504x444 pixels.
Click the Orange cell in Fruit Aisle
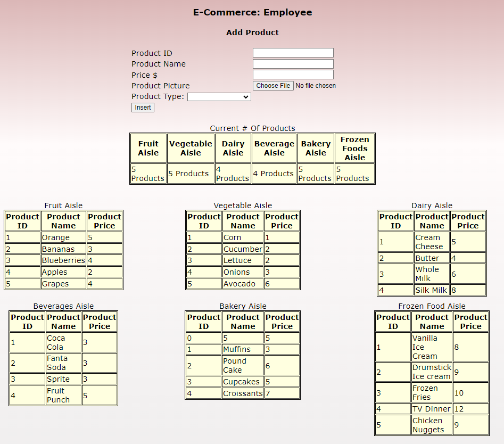click(x=64, y=237)
